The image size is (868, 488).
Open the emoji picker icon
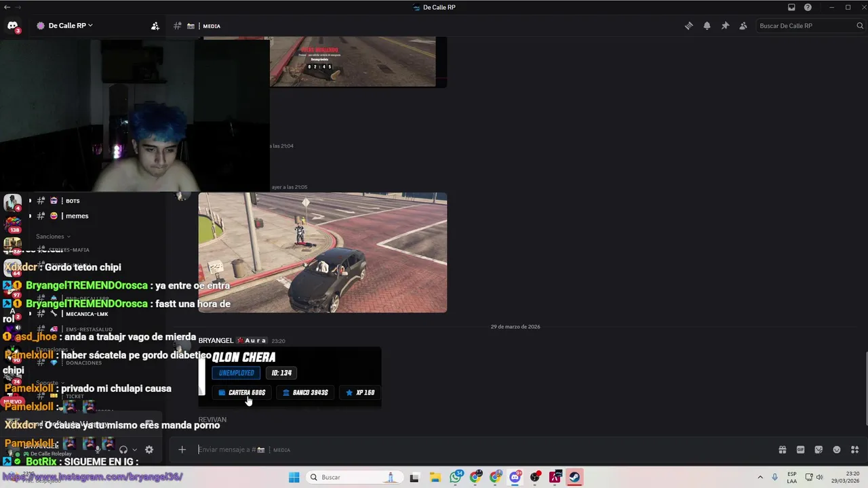(837, 449)
